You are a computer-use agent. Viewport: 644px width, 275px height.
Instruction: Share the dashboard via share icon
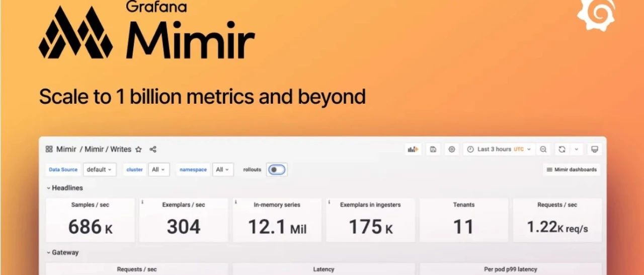[153, 150]
